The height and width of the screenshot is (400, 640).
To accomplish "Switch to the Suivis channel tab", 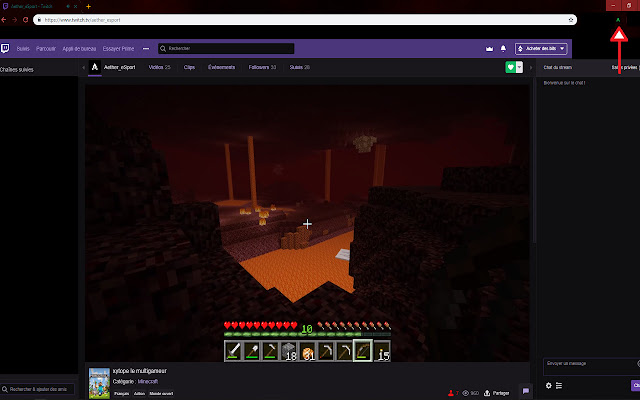I will click(300, 67).
